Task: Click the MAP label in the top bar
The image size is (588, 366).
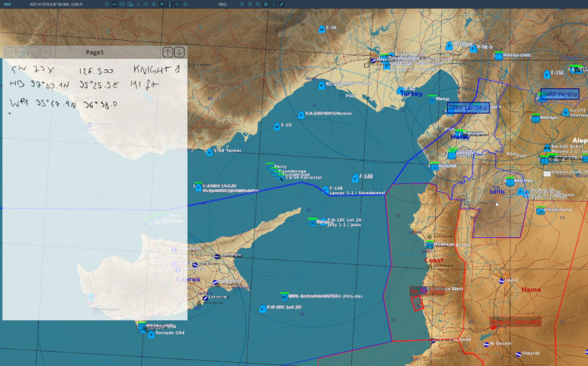Action: 8,4
